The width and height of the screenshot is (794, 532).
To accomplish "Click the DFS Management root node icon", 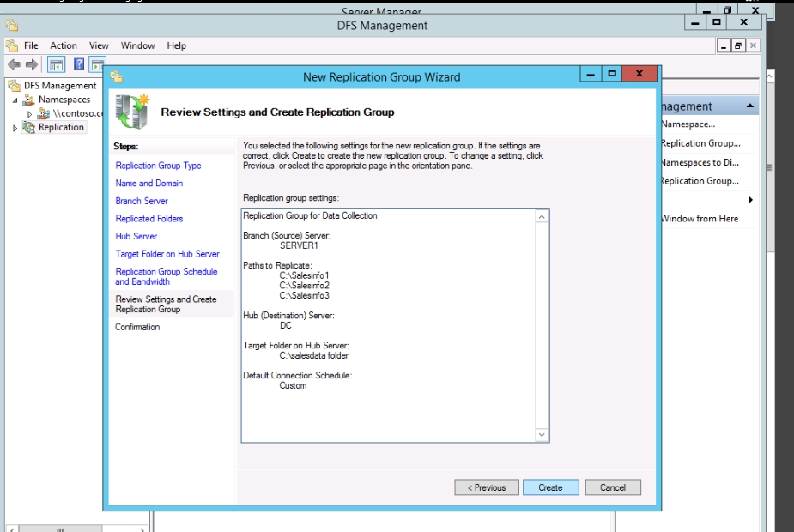I will 15,86.
